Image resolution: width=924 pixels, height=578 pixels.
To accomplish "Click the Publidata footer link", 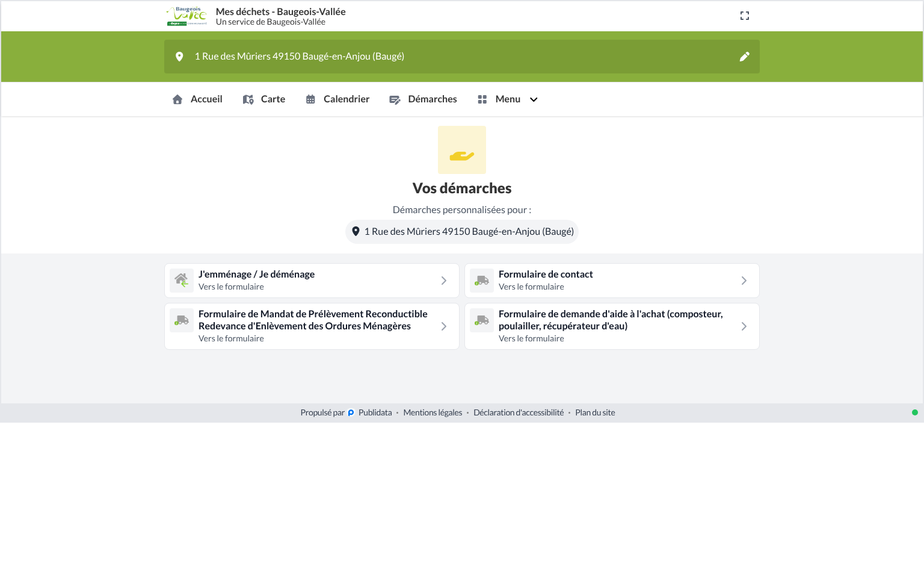I will 375,413.
